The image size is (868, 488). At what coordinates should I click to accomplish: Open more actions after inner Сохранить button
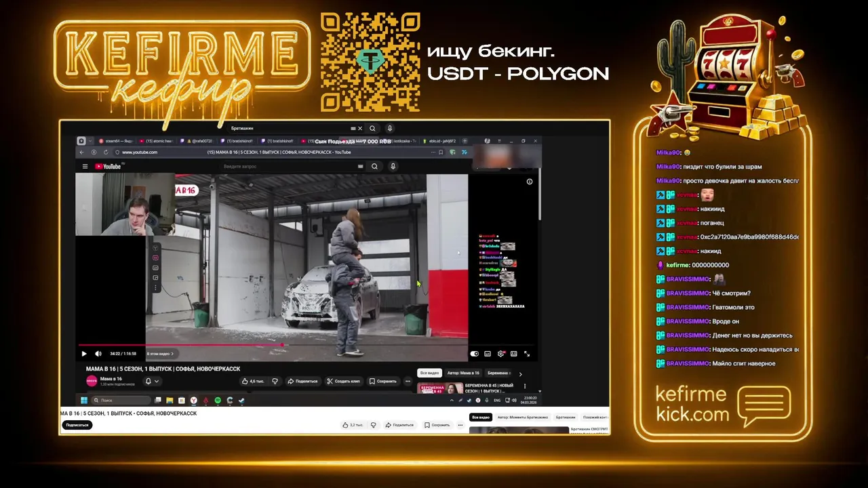point(408,382)
